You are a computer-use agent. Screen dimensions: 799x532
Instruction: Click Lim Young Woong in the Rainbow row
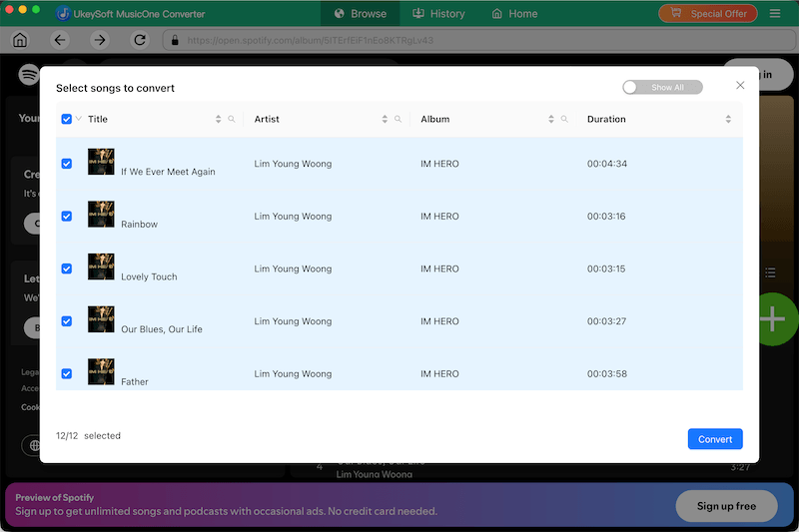coord(293,217)
